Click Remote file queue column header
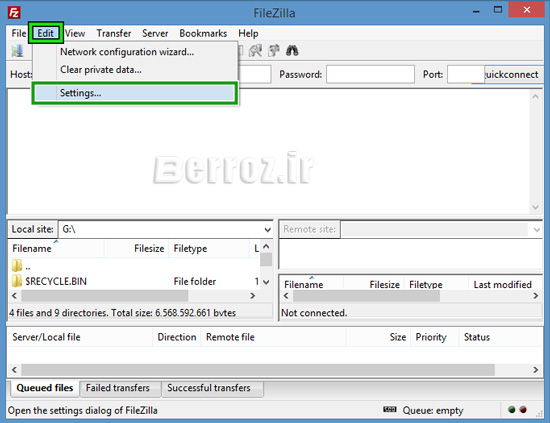This screenshot has width=550, height=423. tap(274, 337)
